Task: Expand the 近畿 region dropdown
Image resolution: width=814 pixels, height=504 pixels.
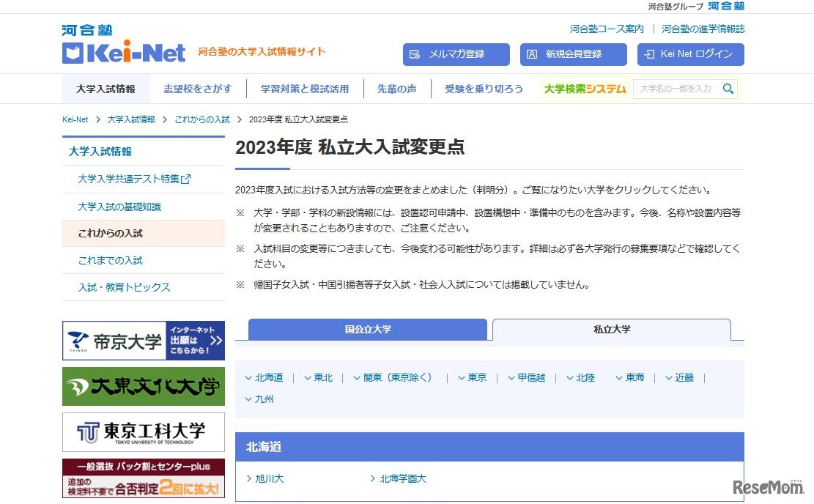Action: point(680,377)
